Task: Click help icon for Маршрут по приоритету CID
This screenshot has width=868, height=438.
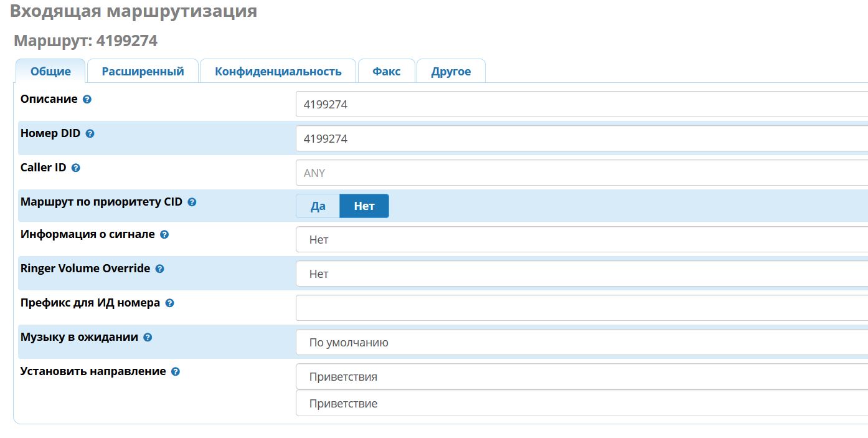Action: point(192,202)
